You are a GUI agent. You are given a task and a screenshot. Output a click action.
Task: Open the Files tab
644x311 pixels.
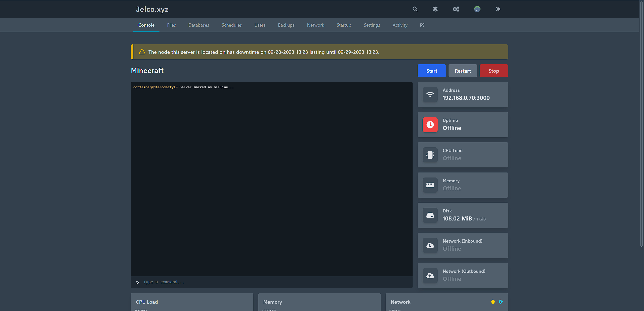(172, 25)
